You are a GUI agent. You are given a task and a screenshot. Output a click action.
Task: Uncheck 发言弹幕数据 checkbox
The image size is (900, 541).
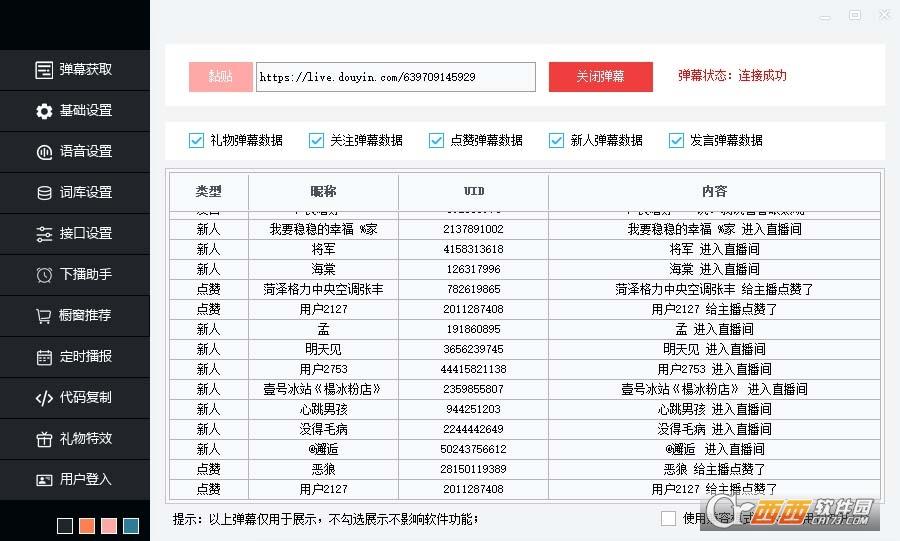coord(676,141)
